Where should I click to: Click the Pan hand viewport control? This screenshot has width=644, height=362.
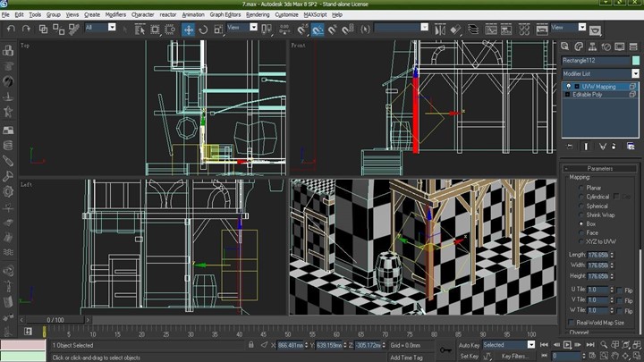[x=614, y=356]
